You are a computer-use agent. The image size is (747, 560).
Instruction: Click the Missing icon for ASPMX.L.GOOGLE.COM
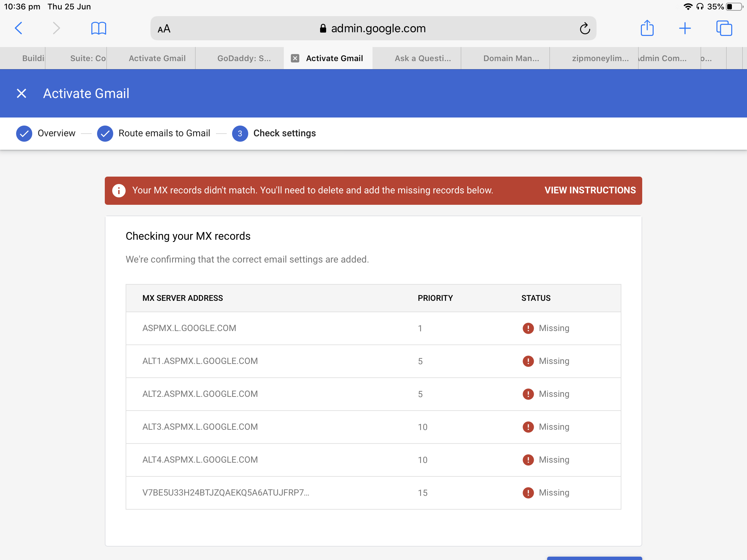528,328
